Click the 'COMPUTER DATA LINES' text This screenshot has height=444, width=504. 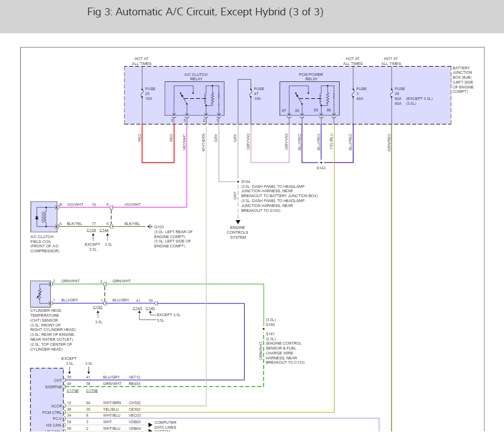[x=165, y=425]
